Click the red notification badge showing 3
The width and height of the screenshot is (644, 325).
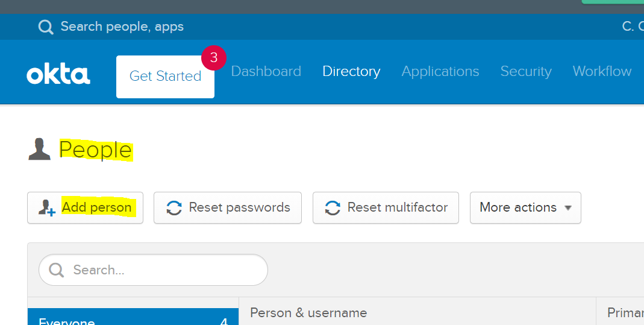(x=214, y=57)
